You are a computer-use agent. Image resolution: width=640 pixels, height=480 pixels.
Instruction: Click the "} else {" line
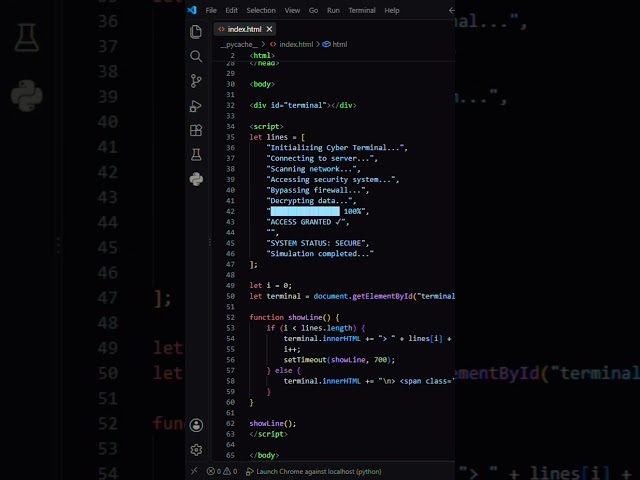tap(284, 371)
